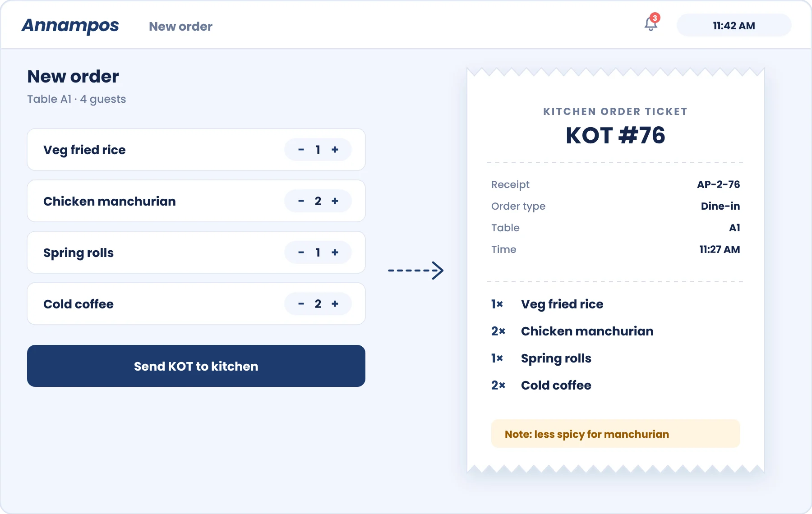Select the Veg fried rice order row
Screen dimensions: 812x514
pos(196,150)
